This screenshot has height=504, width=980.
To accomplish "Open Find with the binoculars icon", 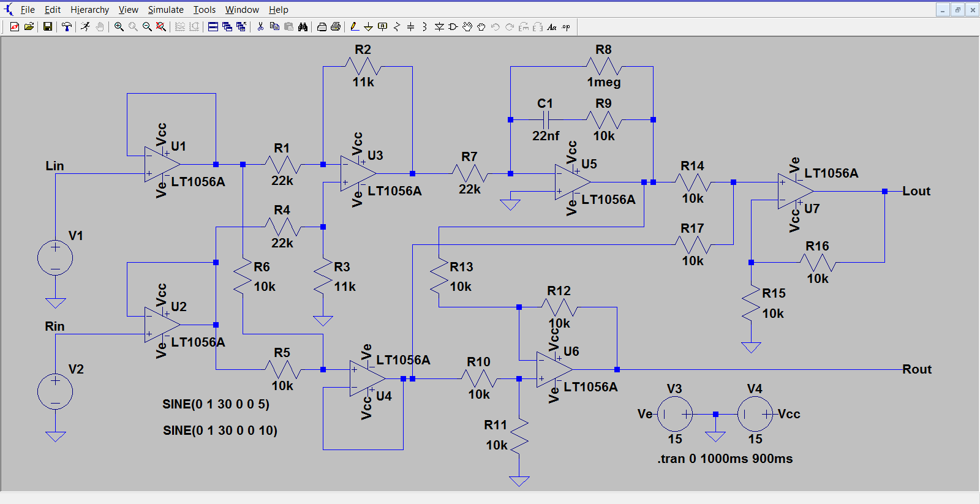I will [303, 27].
